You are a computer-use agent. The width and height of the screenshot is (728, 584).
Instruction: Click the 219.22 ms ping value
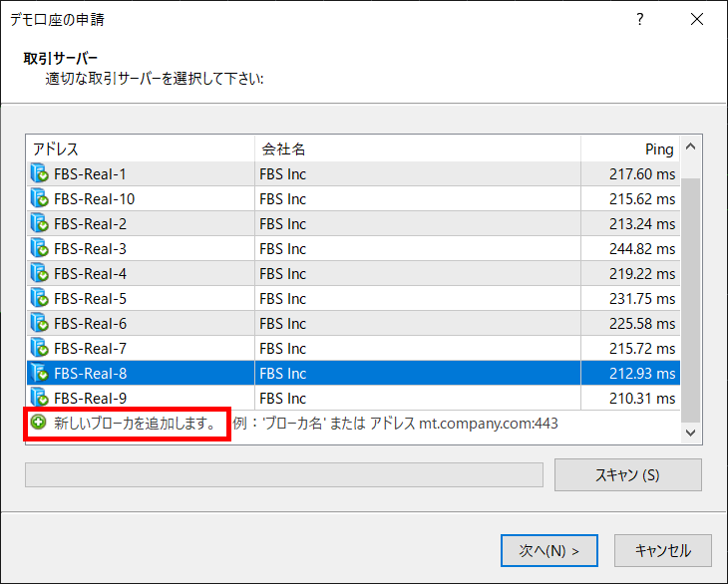point(642,274)
